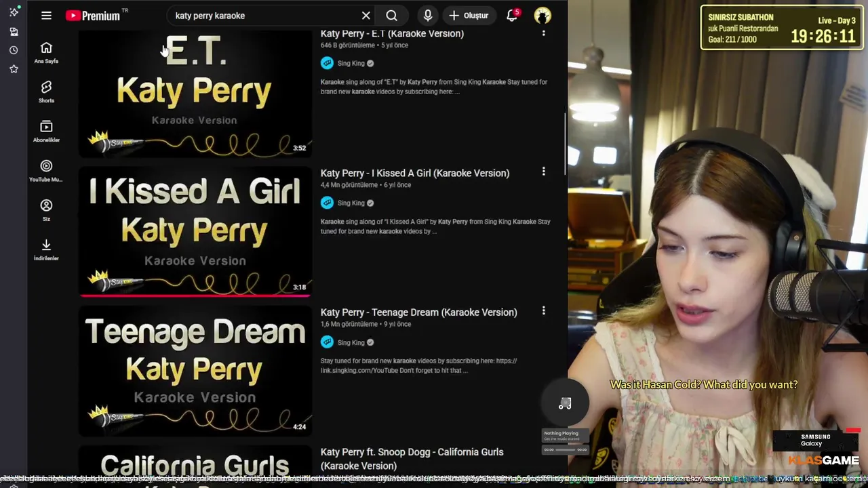Click Sing King avatar on E.T. result
Viewport: 868px width, 488px height.
[327, 63]
